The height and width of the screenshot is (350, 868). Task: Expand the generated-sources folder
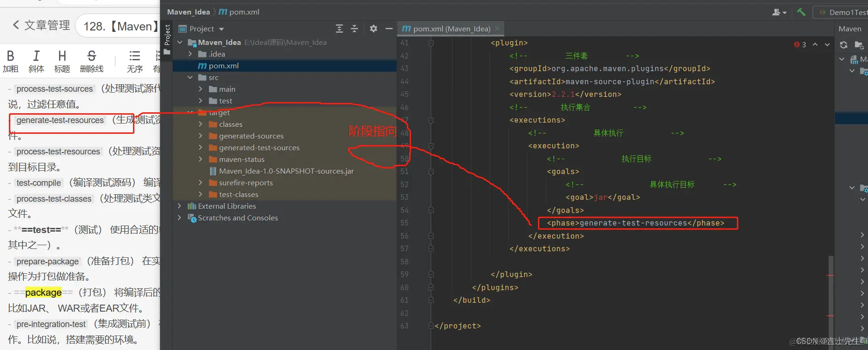point(200,136)
